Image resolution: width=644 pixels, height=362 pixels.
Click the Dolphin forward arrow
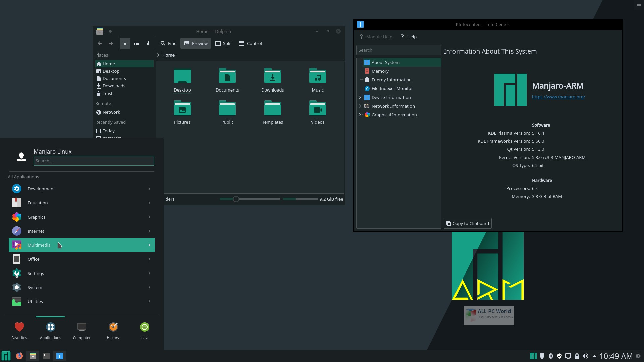tap(111, 43)
